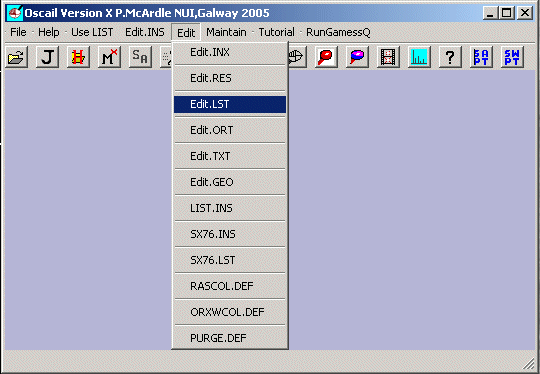Screen dimensions: 540x374
Task: Click the window resize grip corner
Action: (x=528, y=363)
